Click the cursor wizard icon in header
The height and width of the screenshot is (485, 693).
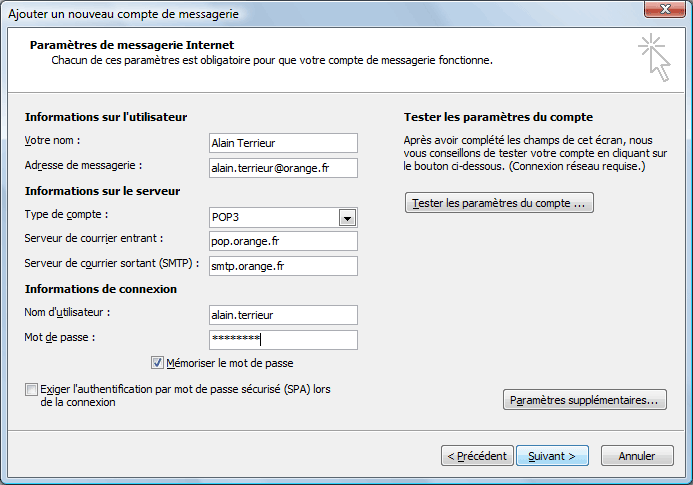655,57
